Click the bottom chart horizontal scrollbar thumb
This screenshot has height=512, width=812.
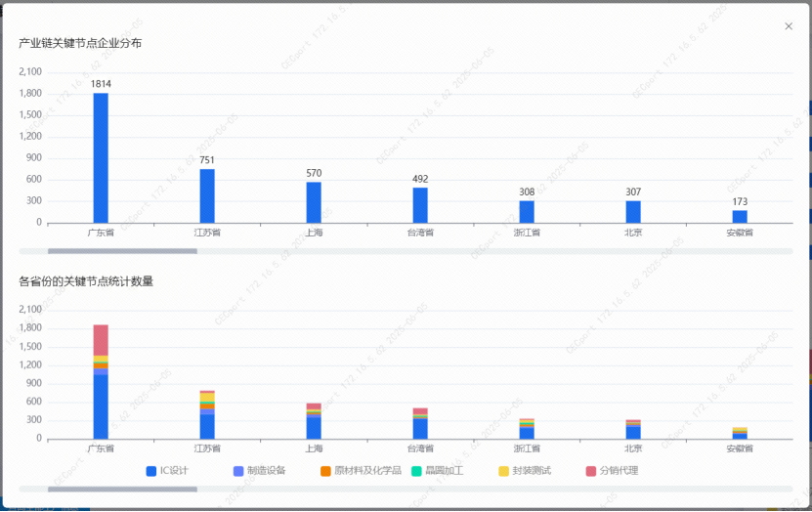122,490
